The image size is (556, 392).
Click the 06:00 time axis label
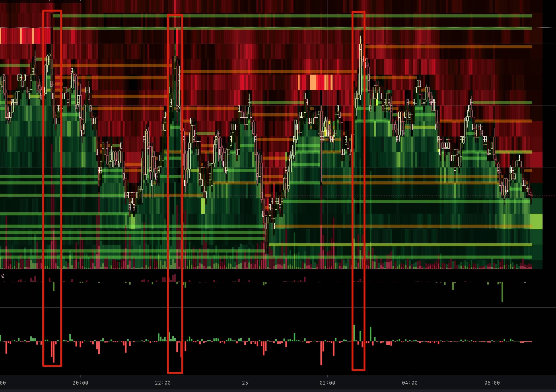pos(492,383)
